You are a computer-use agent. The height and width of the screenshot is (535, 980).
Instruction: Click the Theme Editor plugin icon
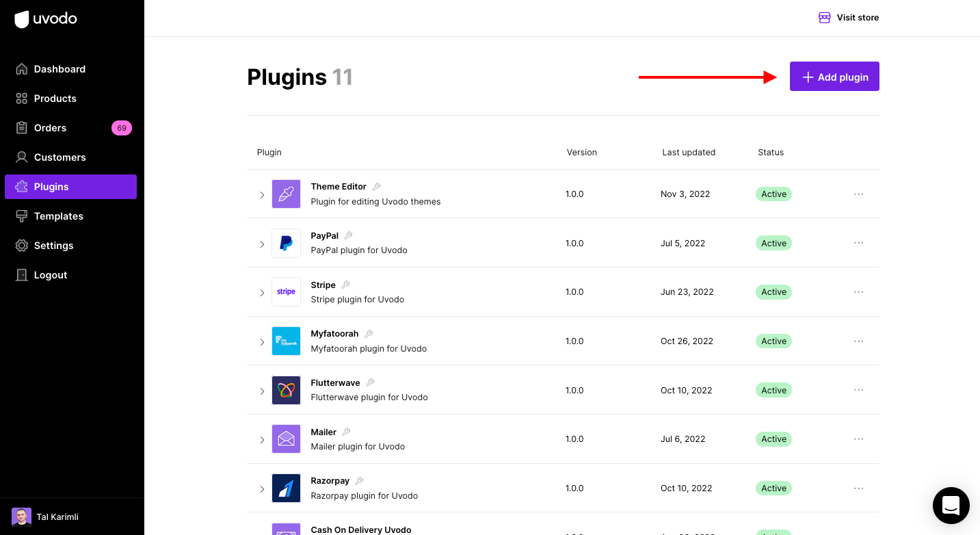point(286,194)
